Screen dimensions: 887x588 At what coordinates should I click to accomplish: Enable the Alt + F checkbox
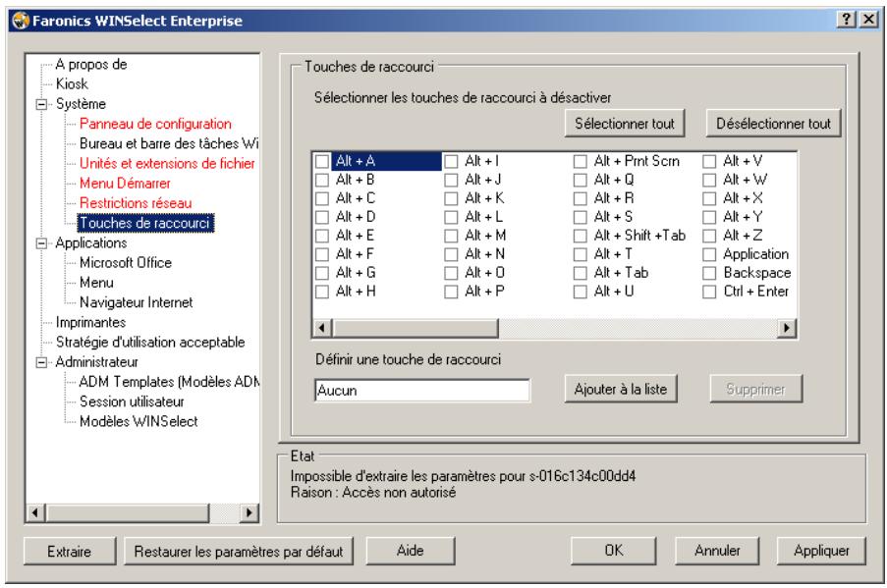322,254
